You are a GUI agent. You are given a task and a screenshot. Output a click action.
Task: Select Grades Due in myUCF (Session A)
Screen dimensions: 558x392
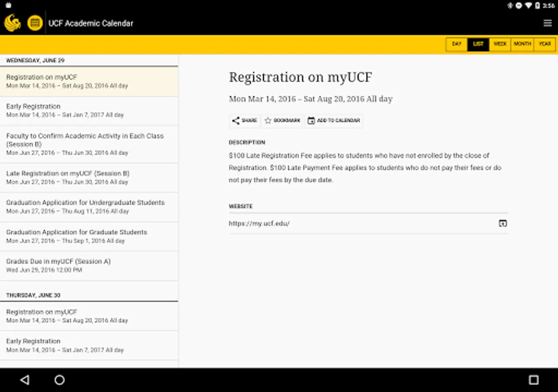point(89,266)
